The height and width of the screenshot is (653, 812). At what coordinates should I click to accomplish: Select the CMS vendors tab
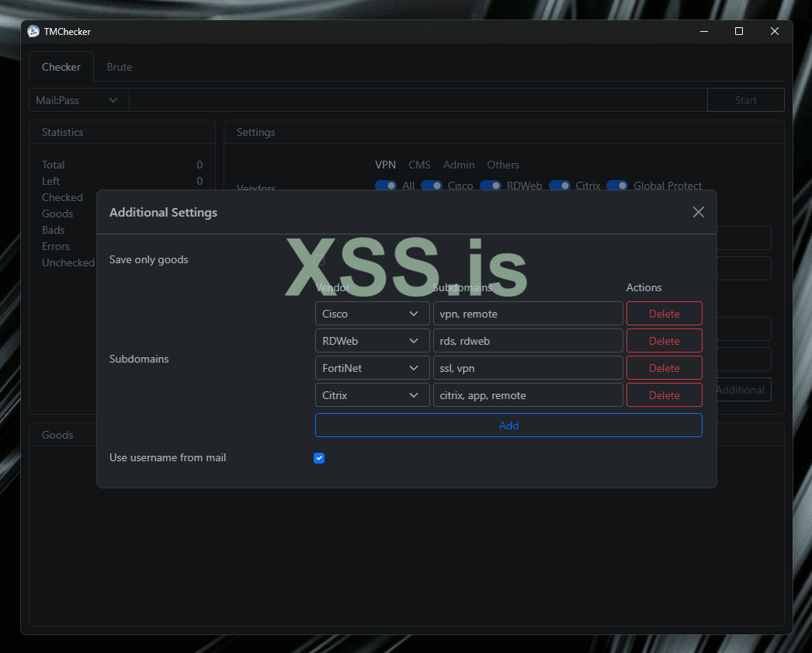pyautogui.click(x=419, y=165)
